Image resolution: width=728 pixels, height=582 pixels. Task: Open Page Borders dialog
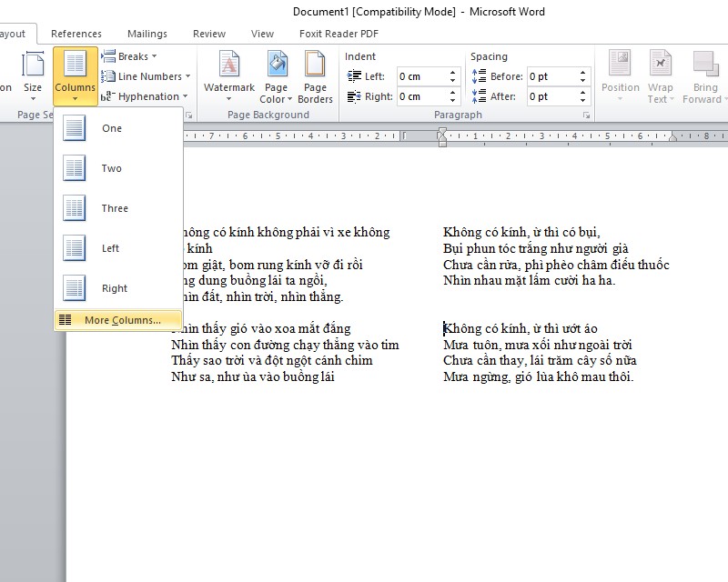tap(315, 64)
